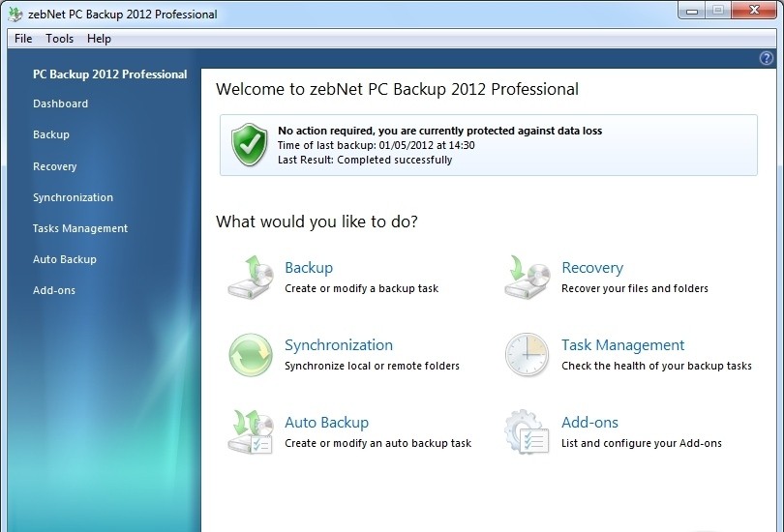
Task: Choose Auto Backup in the sidebar
Action: [65, 259]
